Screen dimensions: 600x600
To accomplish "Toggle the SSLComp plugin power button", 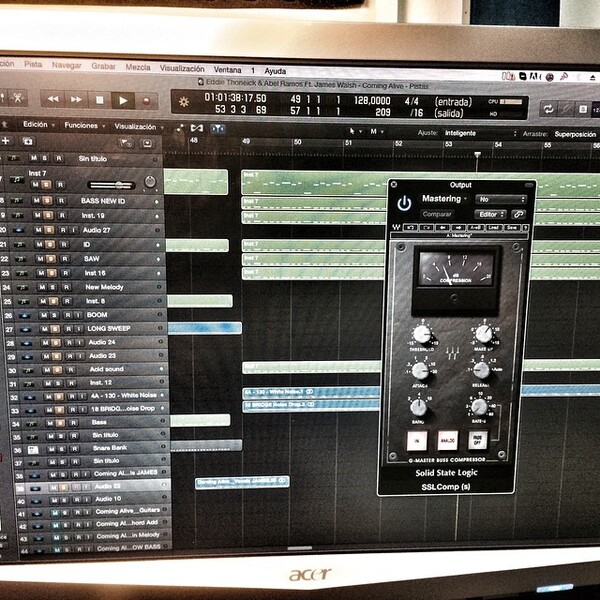I will tap(404, 204).
